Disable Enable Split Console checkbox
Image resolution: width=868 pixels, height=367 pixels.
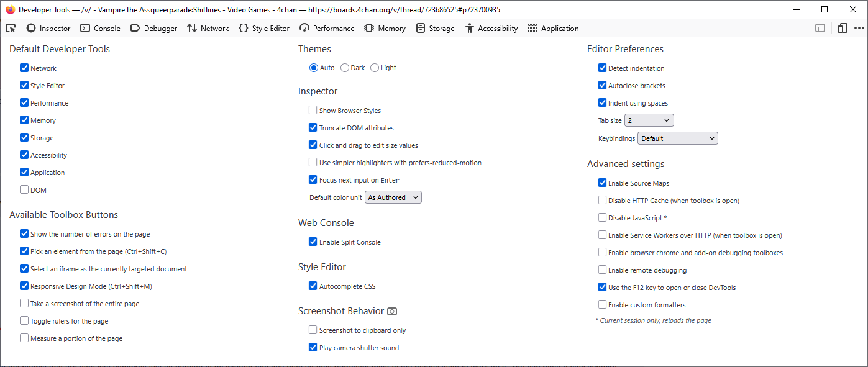coord(313,242)
